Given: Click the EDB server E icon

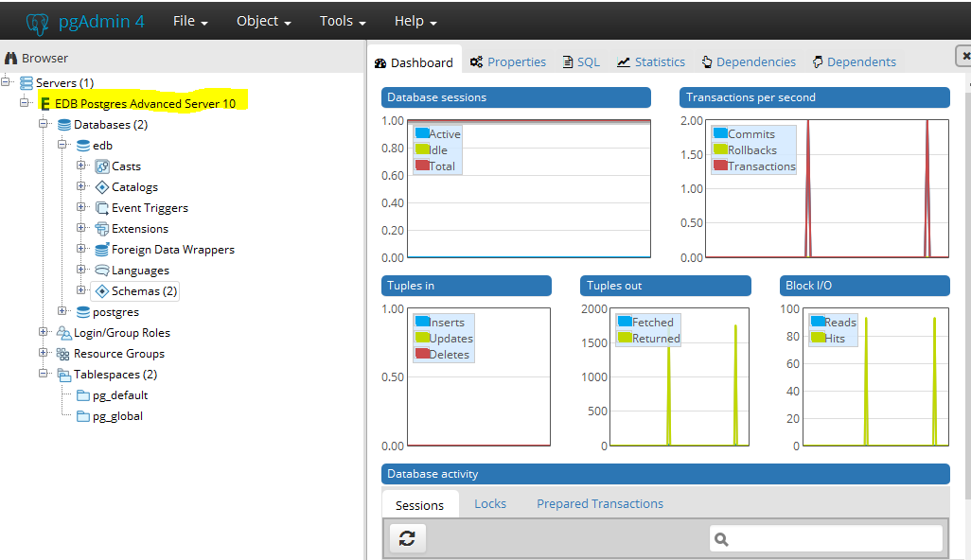Looking at the screenshot, I should pyautogui.click(x=45, y=104).
